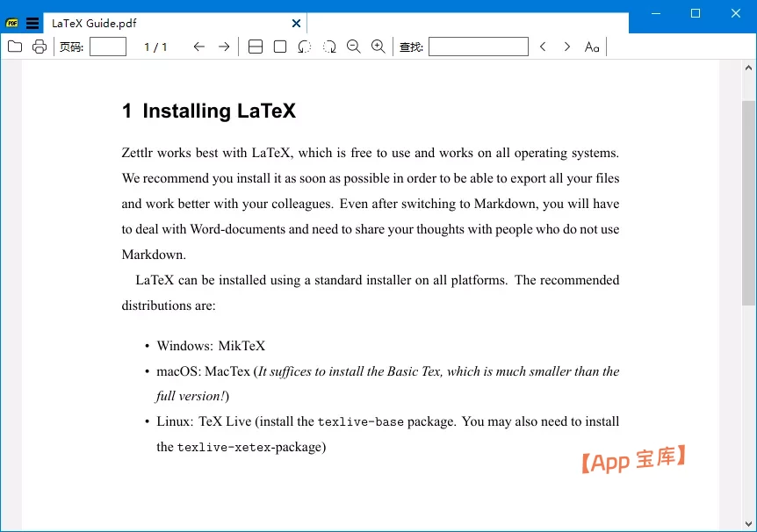The height and width of the screenshot is (532, 757).
Task: Go to the previous page arrow
Action: [x=199, y=47]
